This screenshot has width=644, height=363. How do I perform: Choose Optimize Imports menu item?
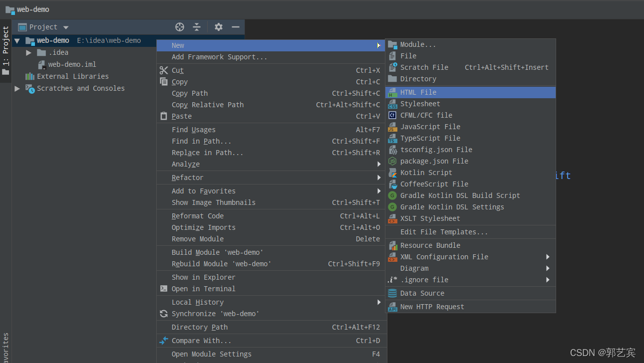(x=271, y=227)
